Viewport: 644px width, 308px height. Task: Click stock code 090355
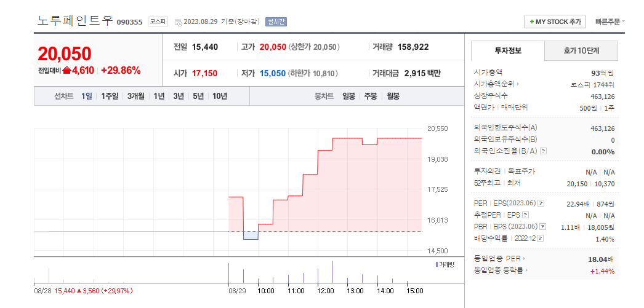(129, 22)
